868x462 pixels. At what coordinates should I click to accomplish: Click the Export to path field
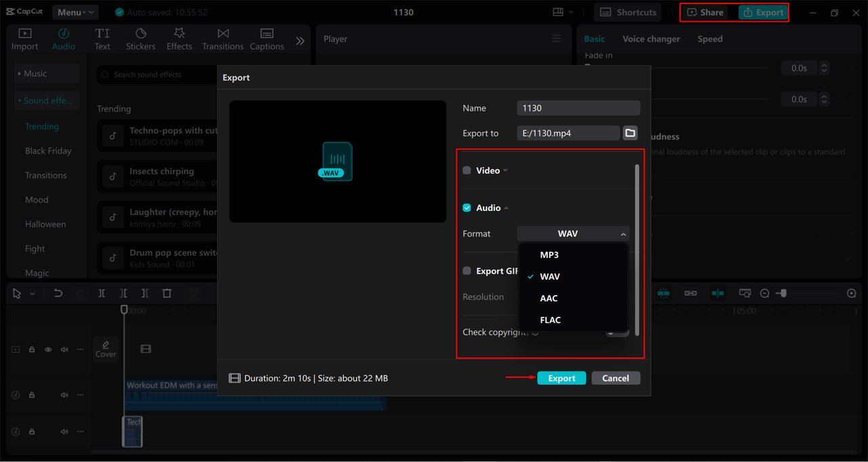click(568, 133)
